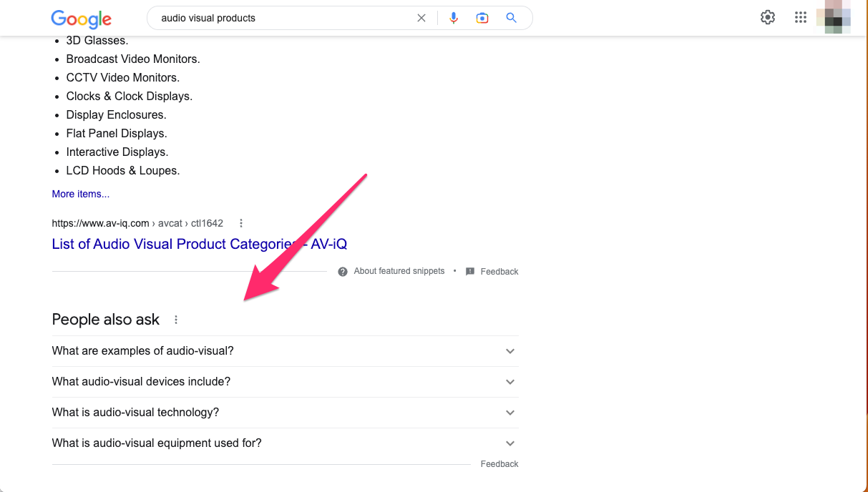
Task: Search by image using camera icon
Action: pyautogui.click(x=482, y=18)
